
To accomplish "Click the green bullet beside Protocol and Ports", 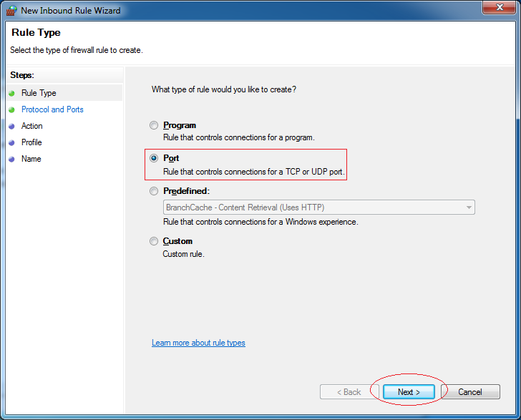I will [11, 109].
